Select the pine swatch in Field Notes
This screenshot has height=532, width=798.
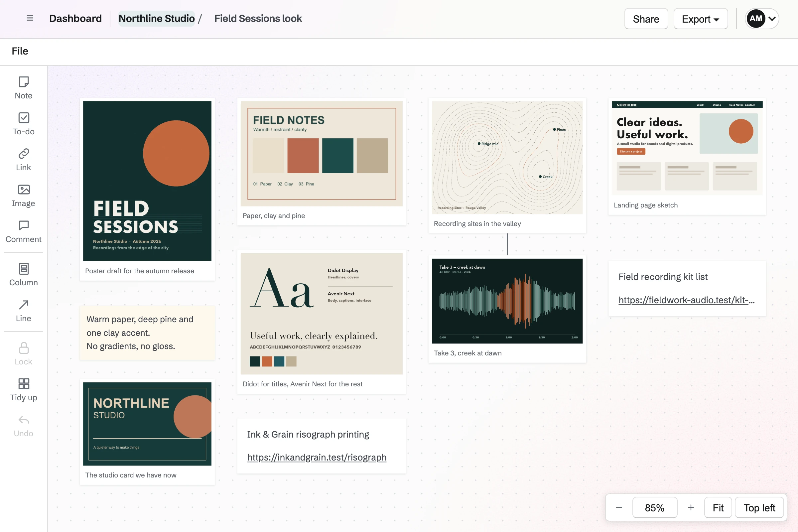coord(337,156)
